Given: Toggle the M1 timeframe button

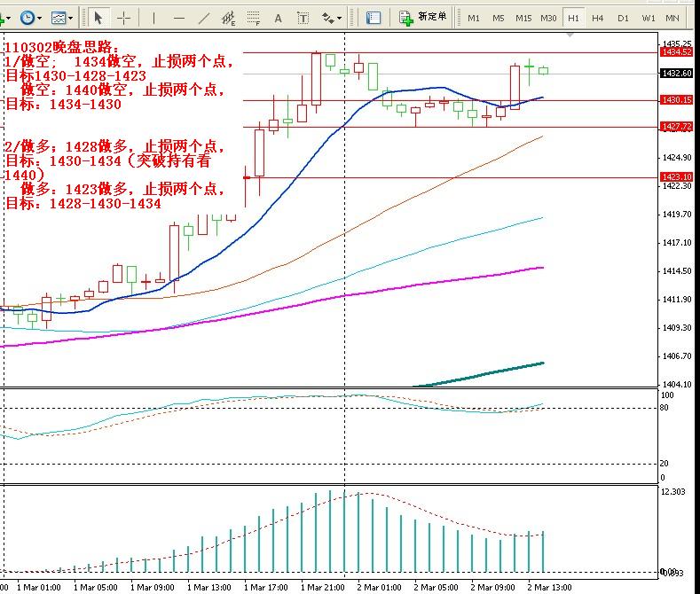Looking at the screenshot, I should (x=474, y=18).
